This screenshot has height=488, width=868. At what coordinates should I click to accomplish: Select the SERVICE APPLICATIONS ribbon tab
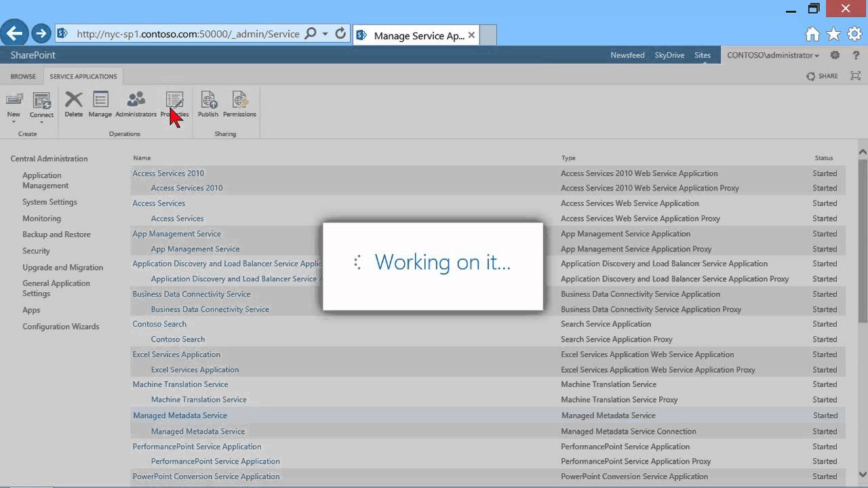point(83,77)
